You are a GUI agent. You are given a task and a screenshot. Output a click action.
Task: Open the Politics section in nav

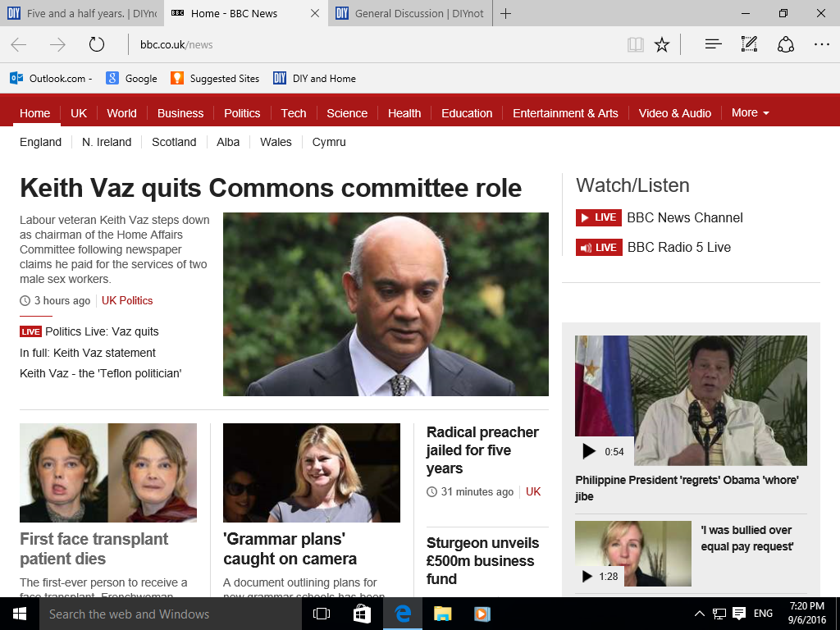click(x=242, y=113)
